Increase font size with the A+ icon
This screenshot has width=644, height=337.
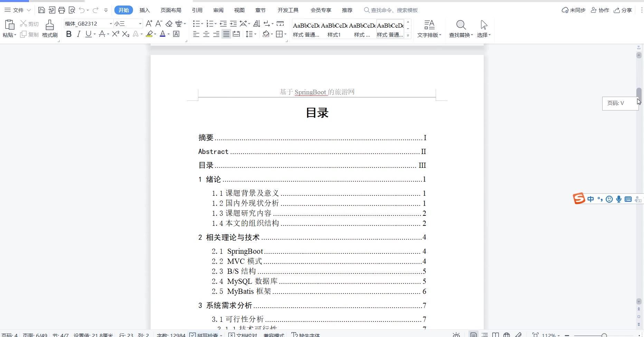pyautogui.click(x=149, y=23)
